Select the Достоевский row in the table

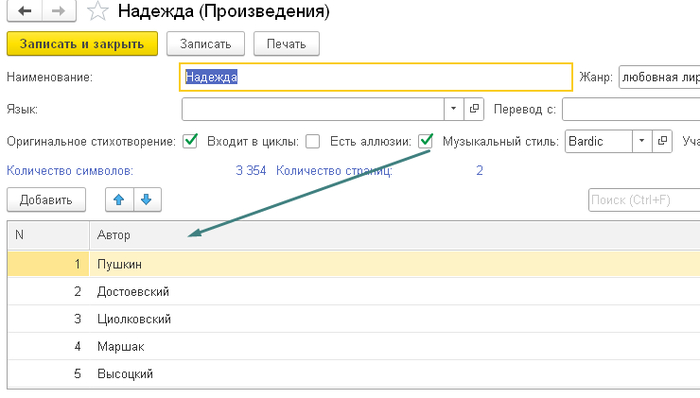[354, 291]
